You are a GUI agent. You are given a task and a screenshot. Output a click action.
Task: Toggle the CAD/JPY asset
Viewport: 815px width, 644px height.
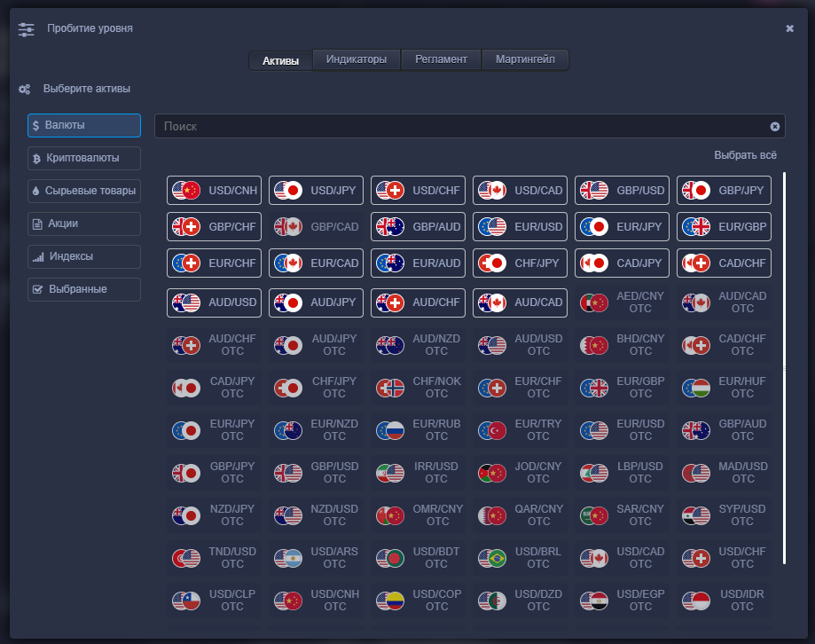pos(623,263)
